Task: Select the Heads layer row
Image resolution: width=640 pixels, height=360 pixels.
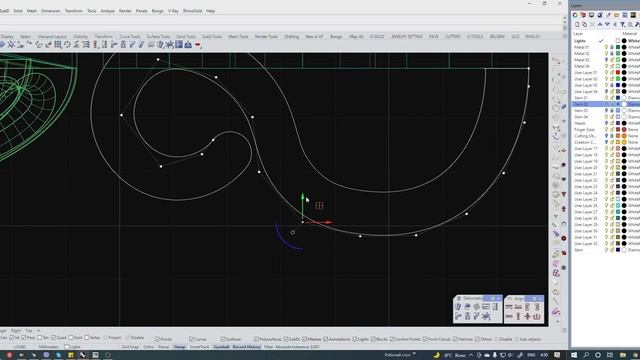Action: [x=605, y=123]
